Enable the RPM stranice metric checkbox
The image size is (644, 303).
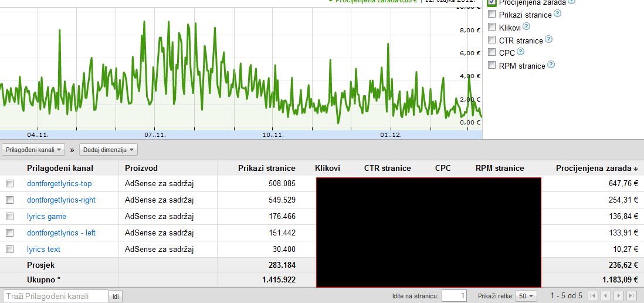[492, 65]
